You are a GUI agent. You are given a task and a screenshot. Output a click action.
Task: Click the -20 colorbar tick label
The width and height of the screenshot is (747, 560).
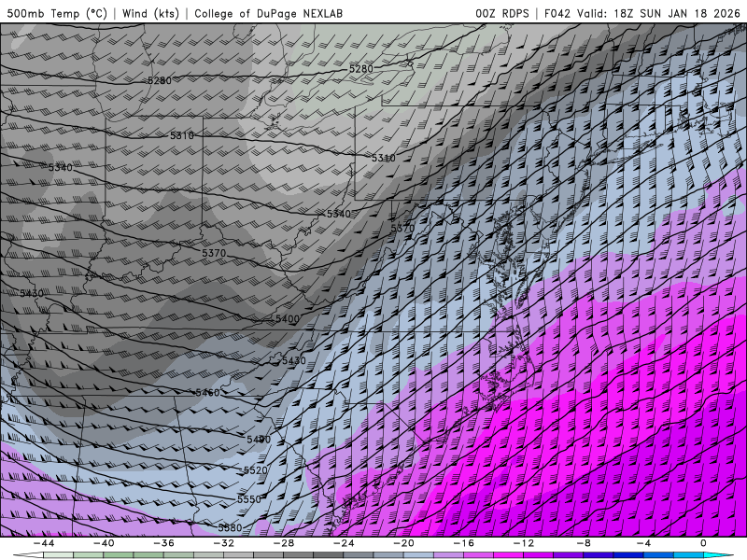point(403,543)
